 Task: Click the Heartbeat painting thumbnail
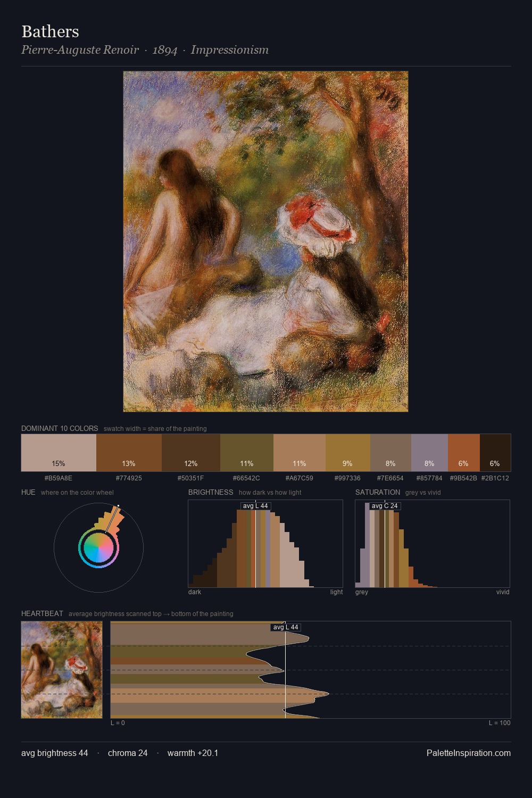(x=62, y=670)
